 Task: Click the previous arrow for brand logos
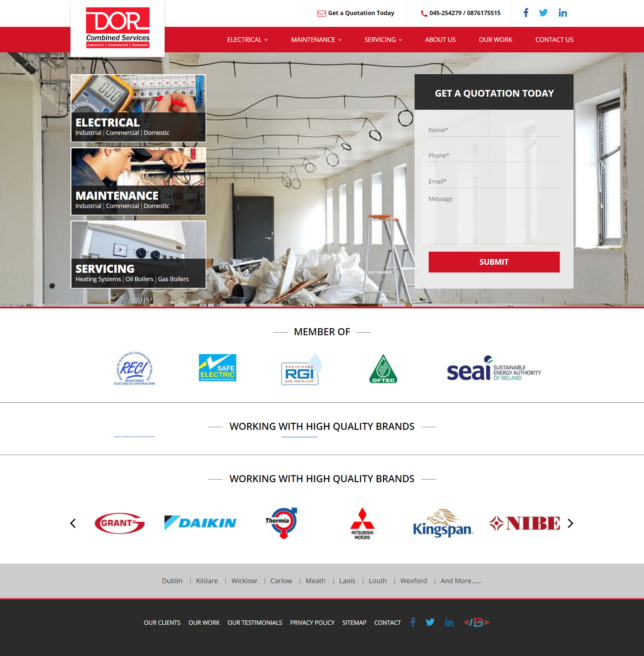(74, 522)
